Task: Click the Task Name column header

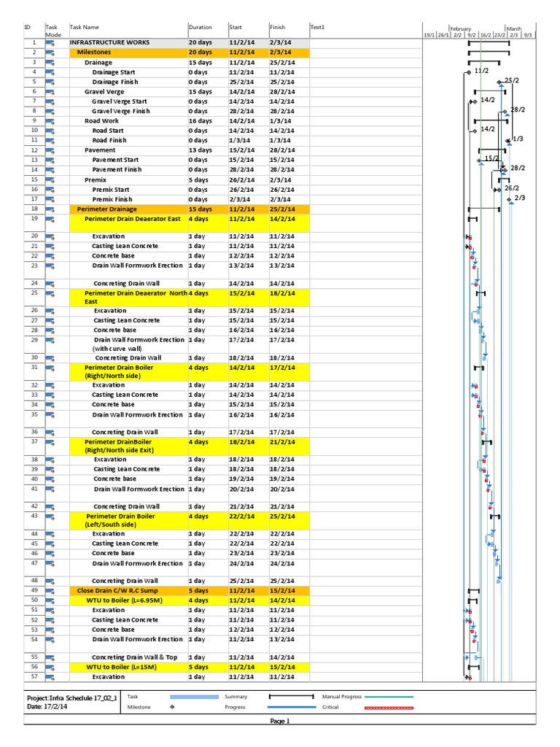Action: [85, 28]
